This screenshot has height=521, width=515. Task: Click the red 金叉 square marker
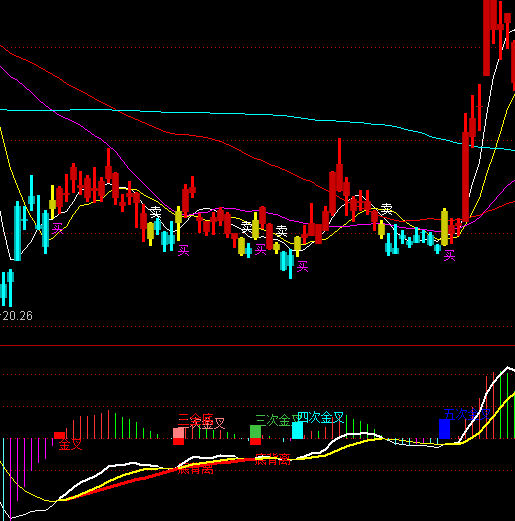tap(59, 435)
